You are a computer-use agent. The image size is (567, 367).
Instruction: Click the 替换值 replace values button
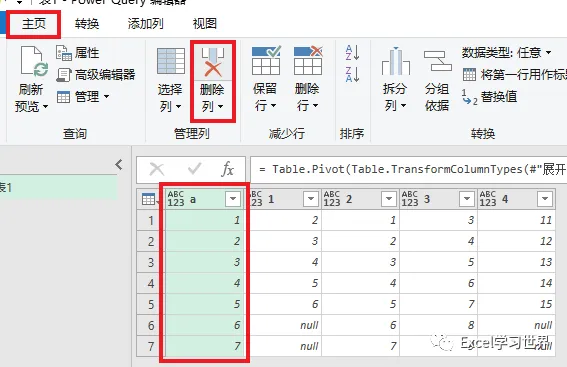(x=489, y=97)
